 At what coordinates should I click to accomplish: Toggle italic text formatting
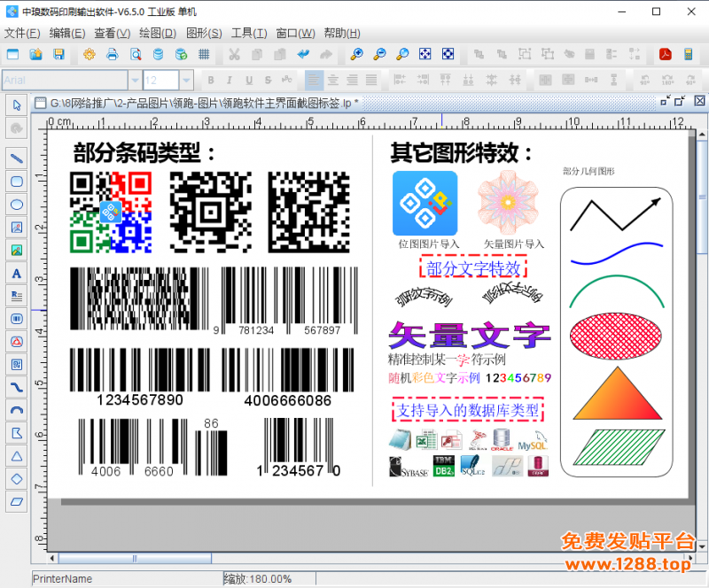pyautogui.click(x=230, y=81)
